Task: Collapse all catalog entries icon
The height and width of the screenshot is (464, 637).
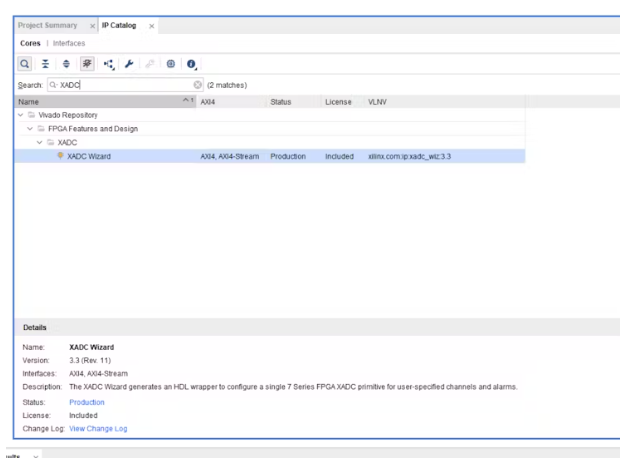Action: 46,63
